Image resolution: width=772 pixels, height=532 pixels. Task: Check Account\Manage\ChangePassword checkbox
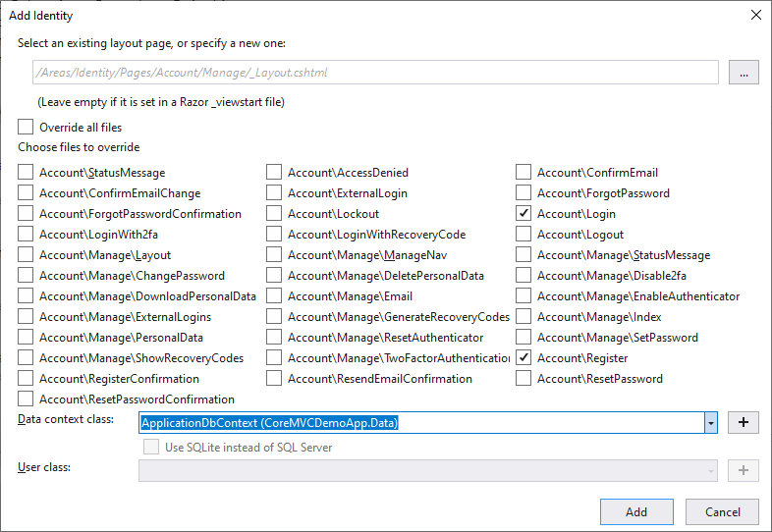pyautogui.click(x=26, y=276)
